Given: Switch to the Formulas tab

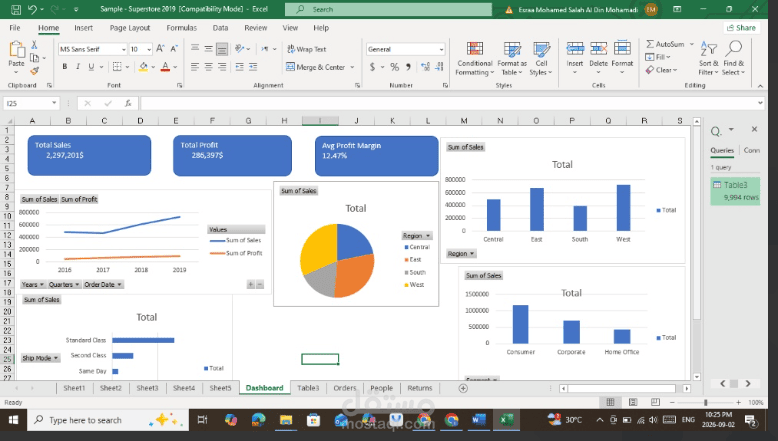Looking at the screenshot, I should point(182,28).
